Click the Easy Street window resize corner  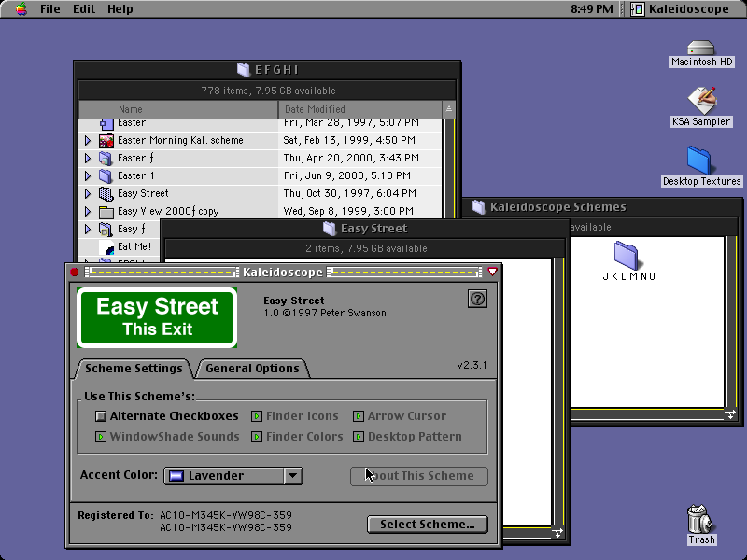coord(557,532)
